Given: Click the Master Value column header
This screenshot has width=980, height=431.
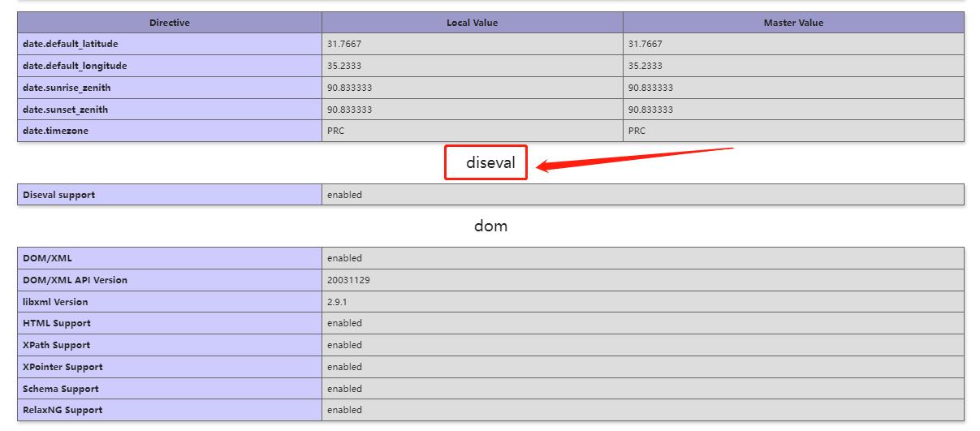Looking at the screenshot, I should coord(793,23).
